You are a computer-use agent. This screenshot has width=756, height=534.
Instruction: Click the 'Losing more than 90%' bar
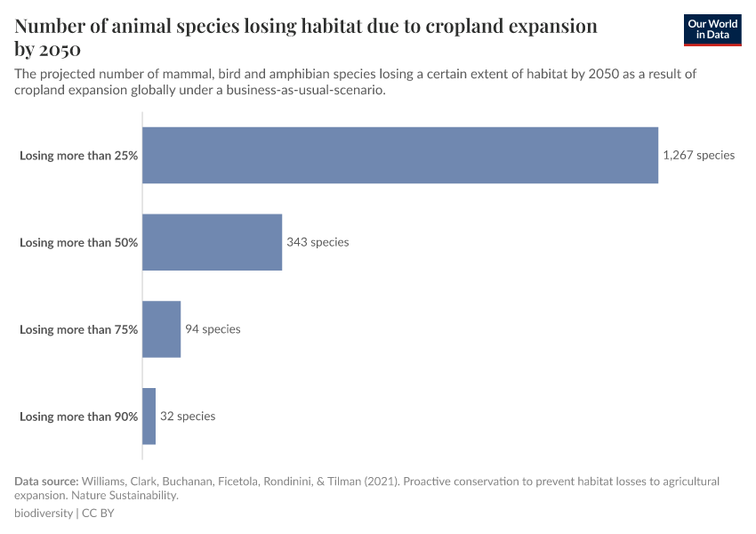tap(149, 417)
